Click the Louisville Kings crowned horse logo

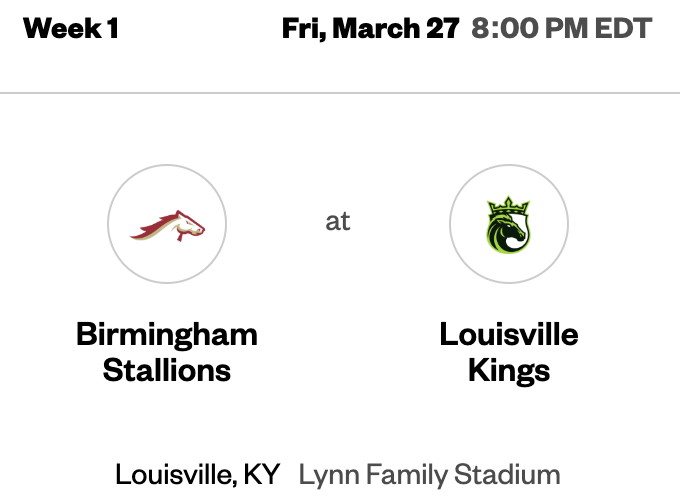point(509,224)
